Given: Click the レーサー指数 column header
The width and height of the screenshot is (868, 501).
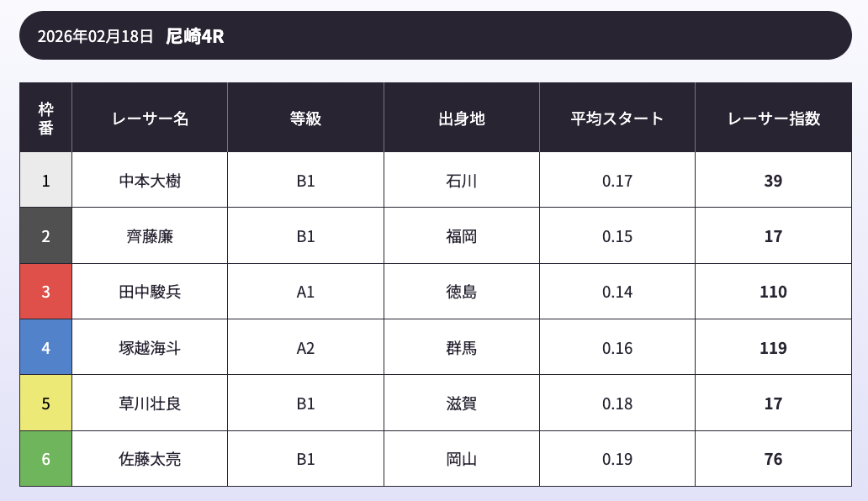Looking at the screenshot, I should (x=773, y=119).
